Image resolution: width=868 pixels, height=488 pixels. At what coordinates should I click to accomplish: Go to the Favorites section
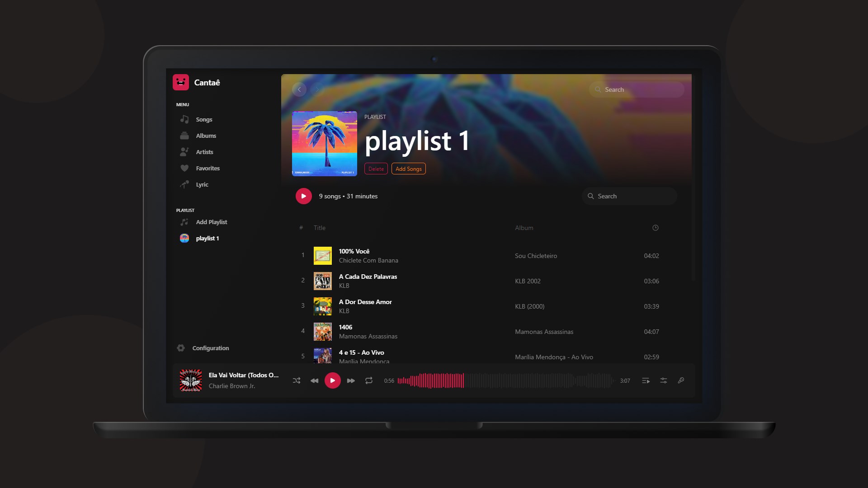208,168
